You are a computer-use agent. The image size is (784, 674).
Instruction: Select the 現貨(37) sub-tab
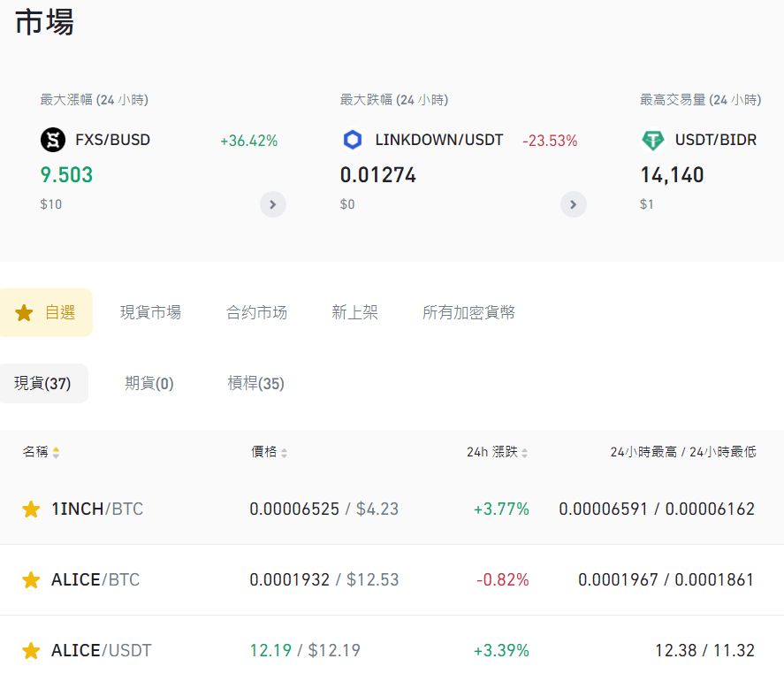[43, 383]
